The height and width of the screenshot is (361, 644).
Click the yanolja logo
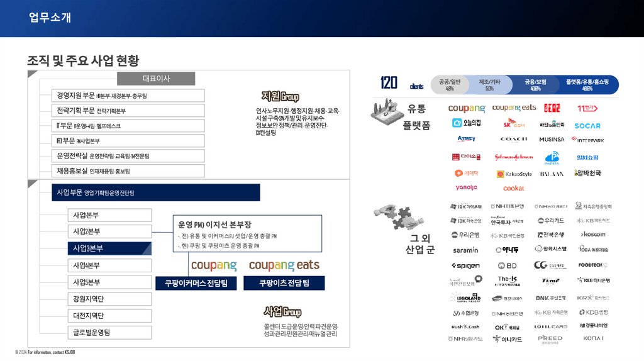(466, 187)
